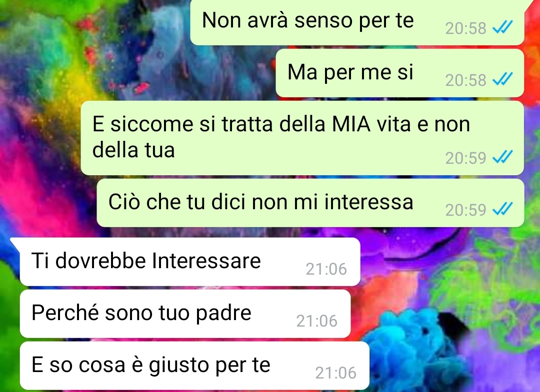Click the 20:59 timestamp on 'non mi interessa'
The width and height of the screenshot is (540, 392).
465,210
